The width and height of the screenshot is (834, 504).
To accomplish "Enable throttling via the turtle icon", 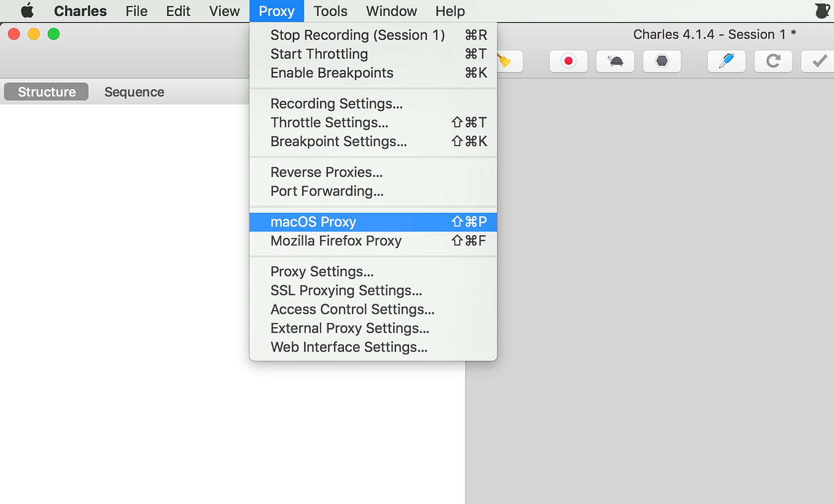I will (x=615, y=61).
